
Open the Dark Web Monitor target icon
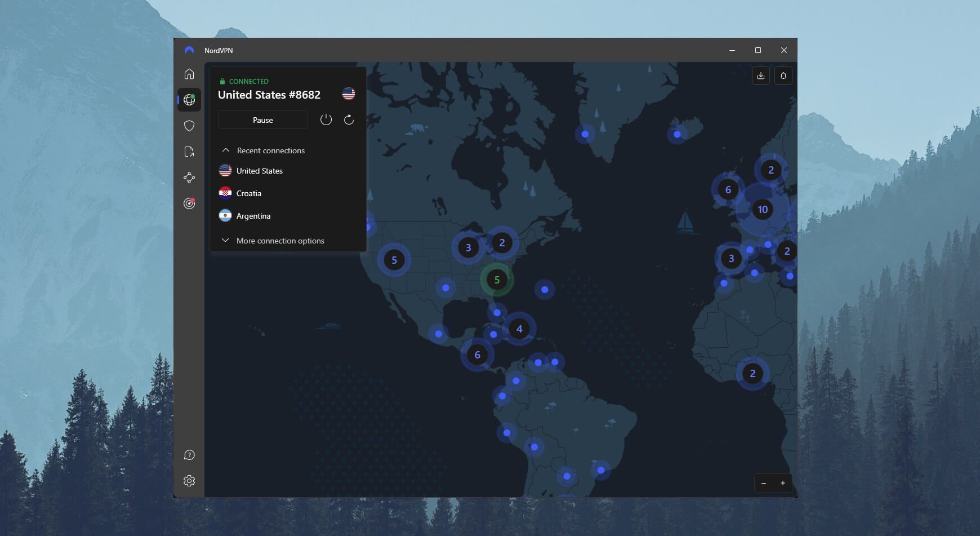point(189,203)
